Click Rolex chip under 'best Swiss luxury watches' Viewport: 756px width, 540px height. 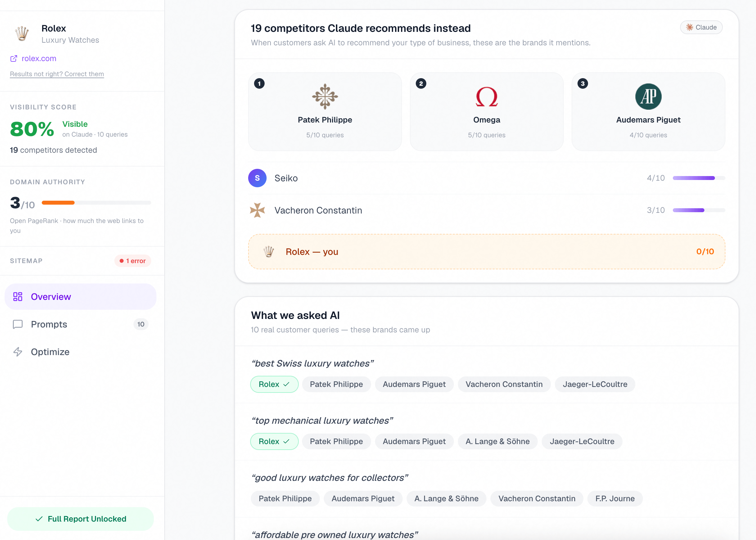(x=274, y=384)
